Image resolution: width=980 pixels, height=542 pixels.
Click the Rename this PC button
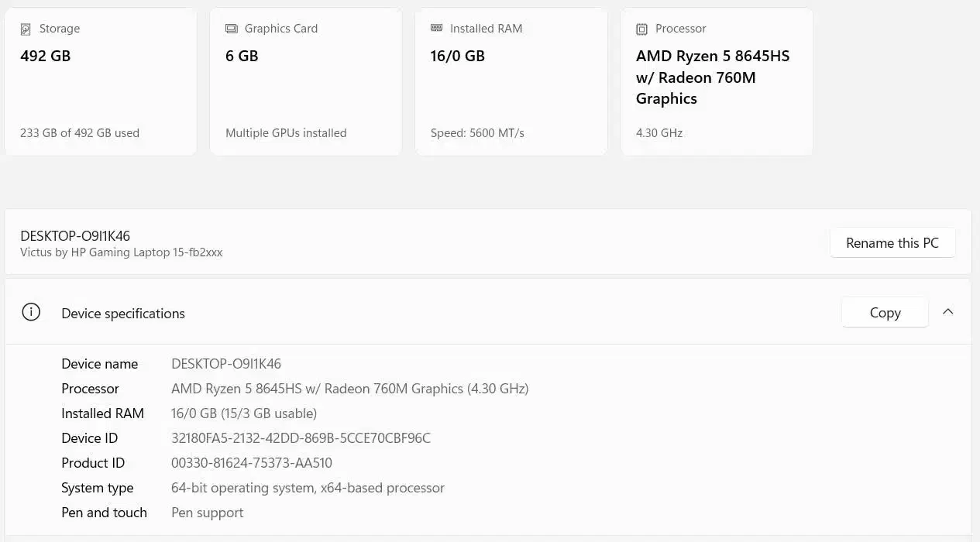point(892,243)
